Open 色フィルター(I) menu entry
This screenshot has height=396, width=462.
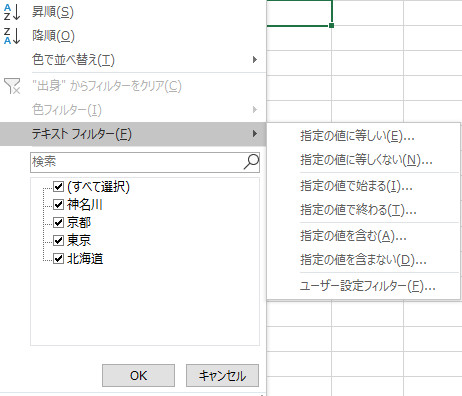tap(133, 110)
